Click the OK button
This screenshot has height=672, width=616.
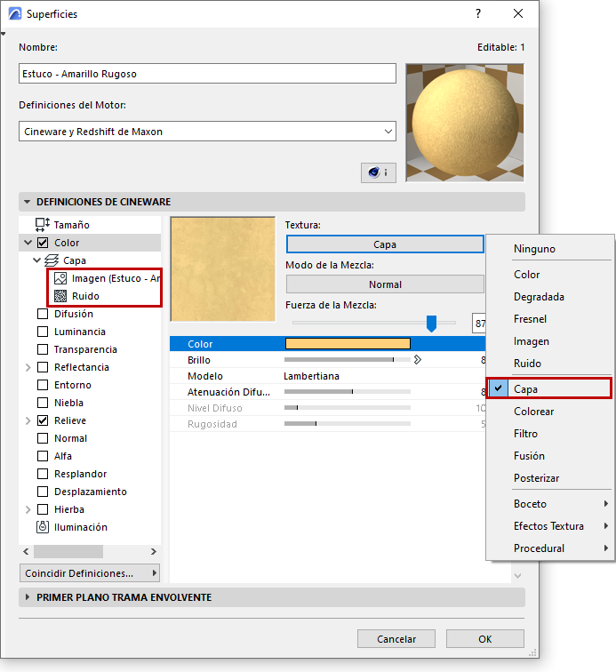pyautogui.click(x=484, y=639)
